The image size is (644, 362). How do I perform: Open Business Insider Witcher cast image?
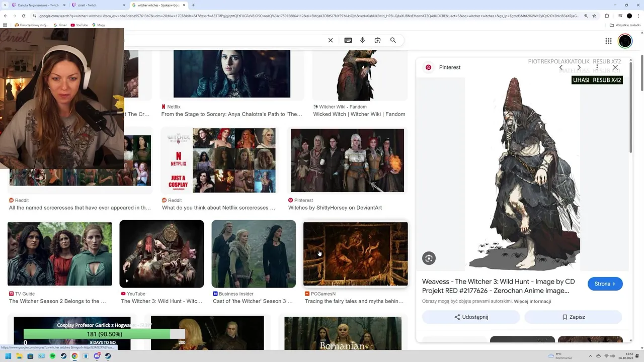pyautogui.click(x=254, y=254)
